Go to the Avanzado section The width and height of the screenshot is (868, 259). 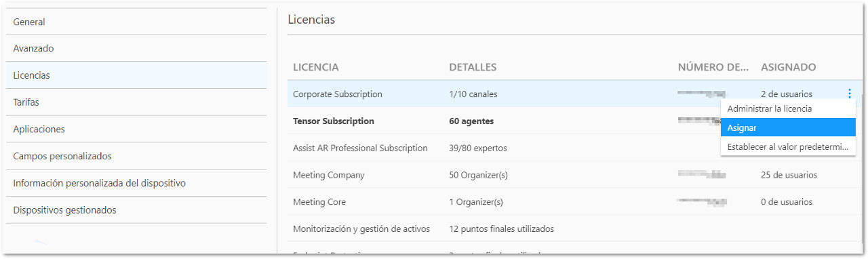(136, 48)
